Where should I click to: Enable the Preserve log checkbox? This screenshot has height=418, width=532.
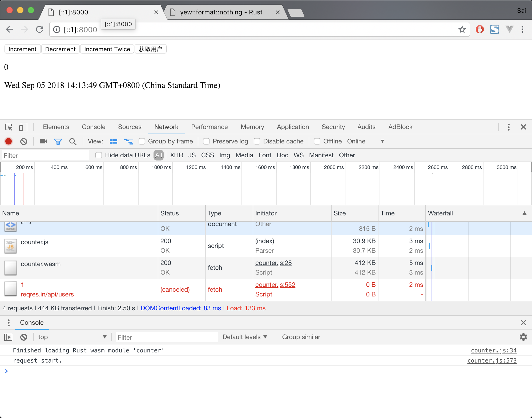point(206,141)
